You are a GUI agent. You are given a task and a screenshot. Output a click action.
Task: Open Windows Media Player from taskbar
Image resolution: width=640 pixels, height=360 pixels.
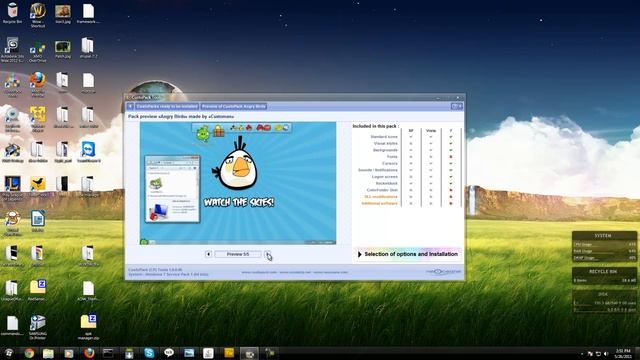69,353
